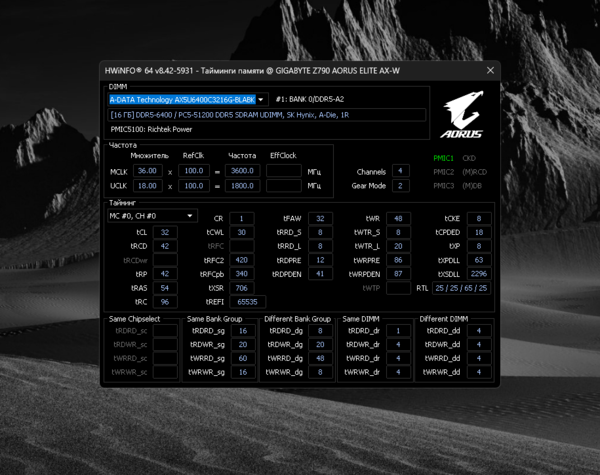Click the (M)RCD label
The height and width of the screenshot is (475, 600).
[474, 172]
